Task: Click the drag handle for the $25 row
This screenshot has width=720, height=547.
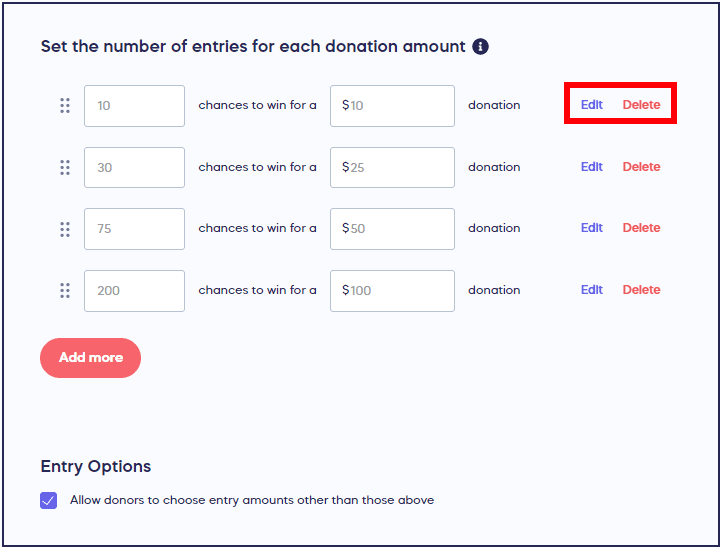Action: pos(65,167)
